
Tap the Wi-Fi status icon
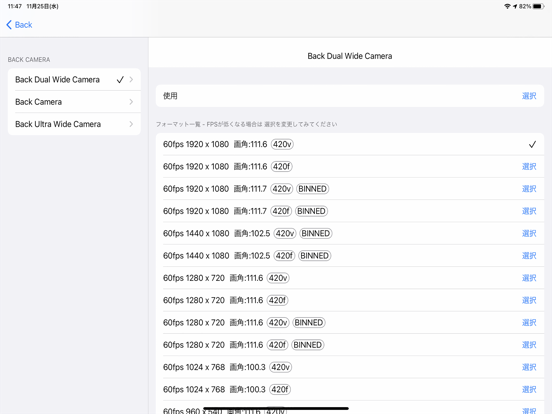tap(507, 6)
